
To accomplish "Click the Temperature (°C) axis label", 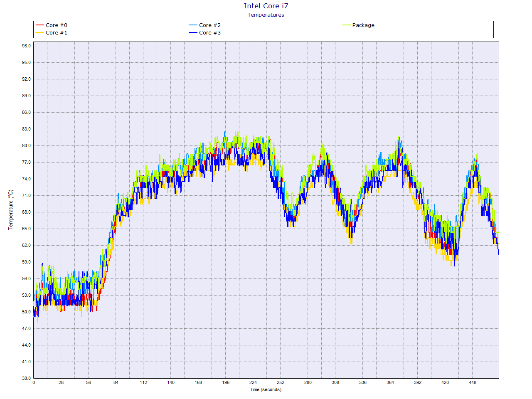I will (11, 210).
